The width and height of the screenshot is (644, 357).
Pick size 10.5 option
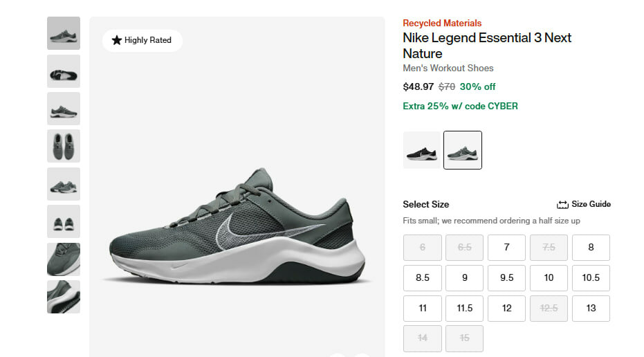point(591,278)
